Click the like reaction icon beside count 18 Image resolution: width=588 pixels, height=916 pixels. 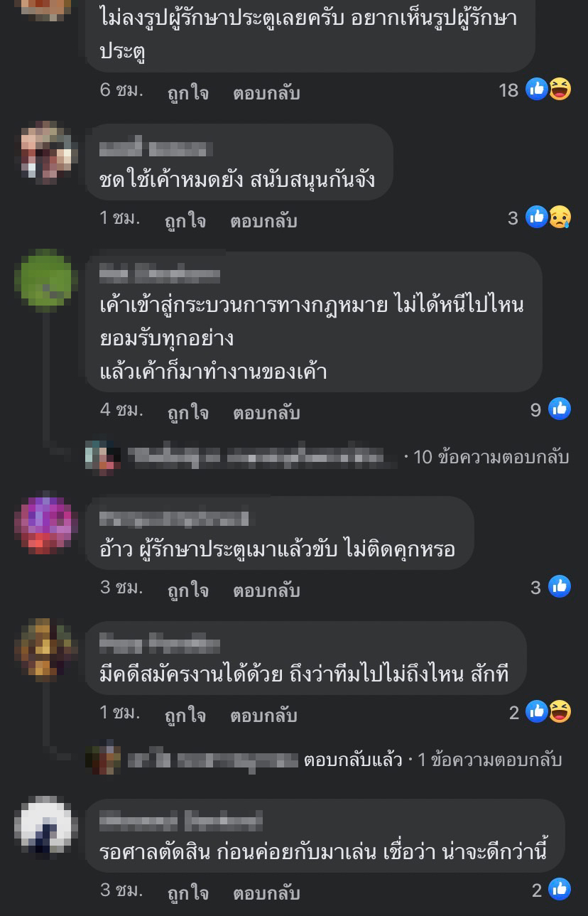click(x=537, y=90)
